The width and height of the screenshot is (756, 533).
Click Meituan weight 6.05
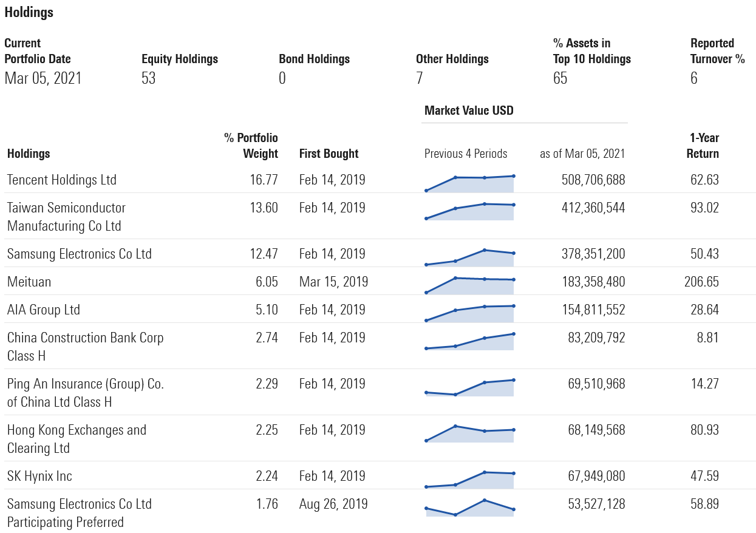pyautogui.click(x=267, y=282)
